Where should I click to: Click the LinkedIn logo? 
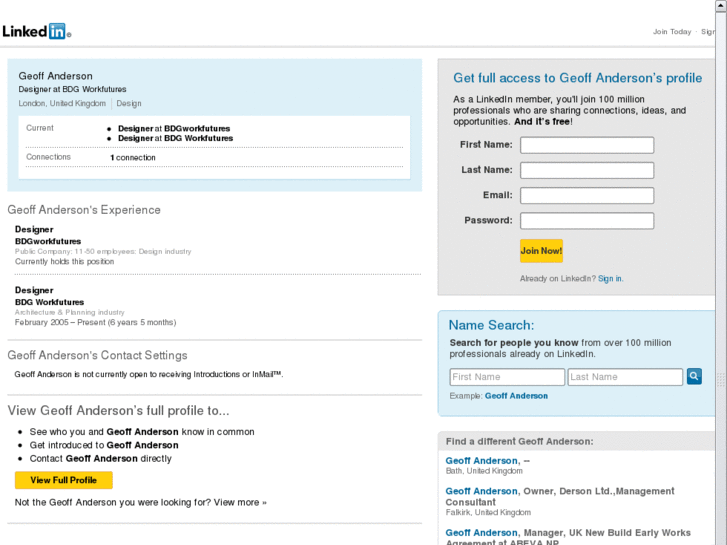[36, 31]
